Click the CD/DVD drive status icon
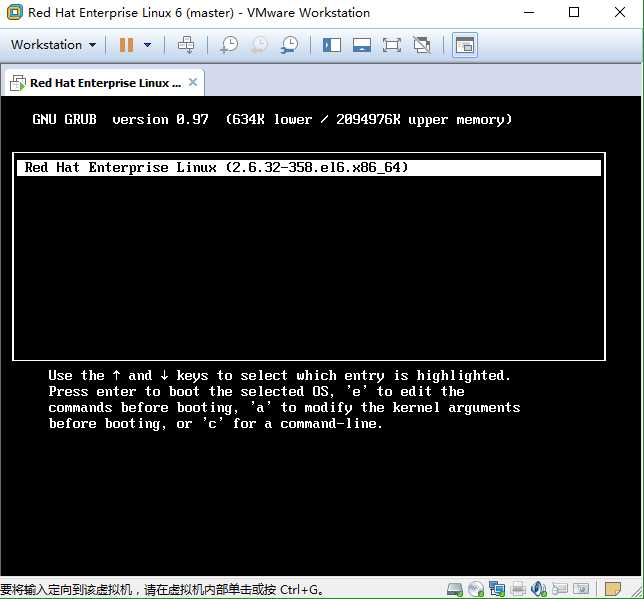Image resolution: width=644 pixels, height=599 pixels. 476,589
